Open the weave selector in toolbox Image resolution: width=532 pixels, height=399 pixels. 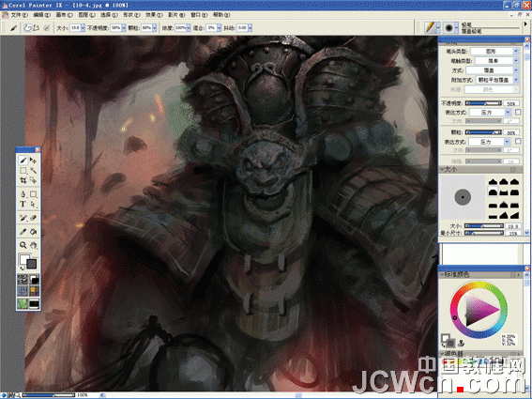pos(34,291)
